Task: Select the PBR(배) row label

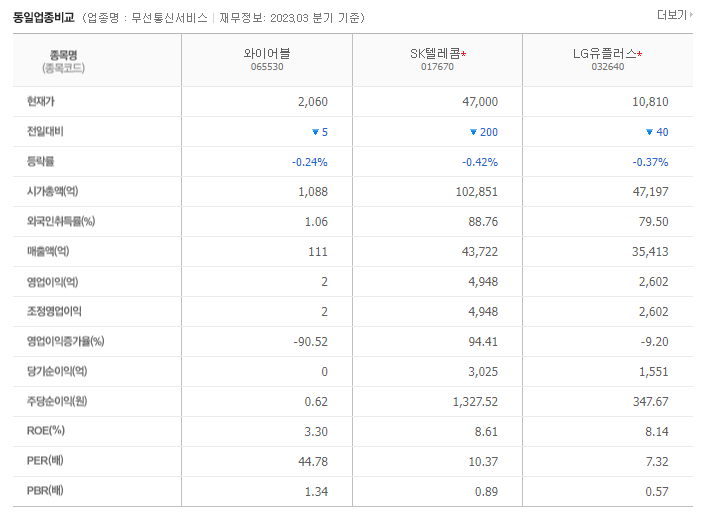Action: pos(45,491)
